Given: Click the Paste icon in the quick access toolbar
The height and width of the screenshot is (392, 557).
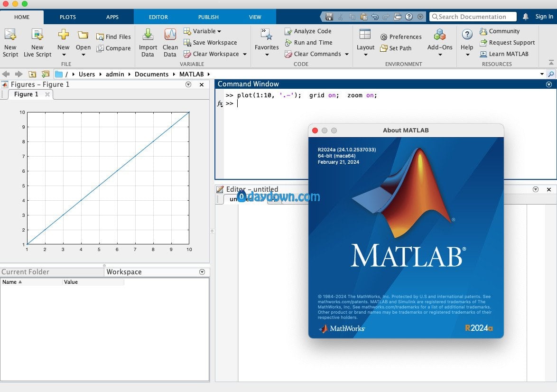Looking at the screenshot, I should [x=363, y=17].
